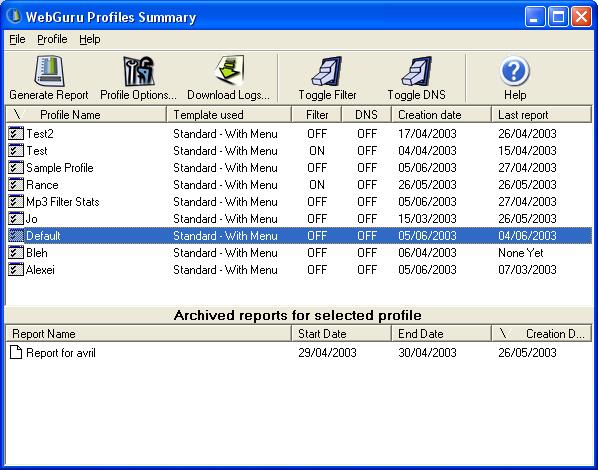Screen dimensions: 598x470
Task: Open the Profile menu
Action: pos(52,39)
